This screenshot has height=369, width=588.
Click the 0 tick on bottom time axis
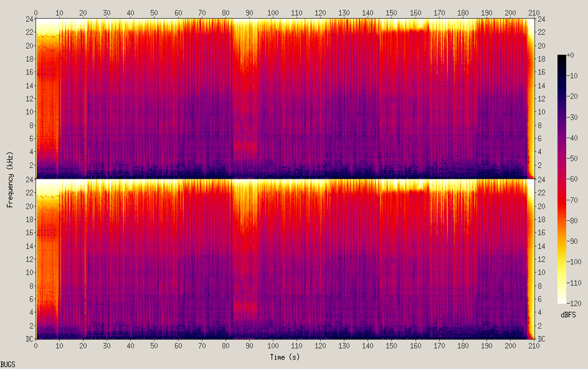[x=36, y=345]
